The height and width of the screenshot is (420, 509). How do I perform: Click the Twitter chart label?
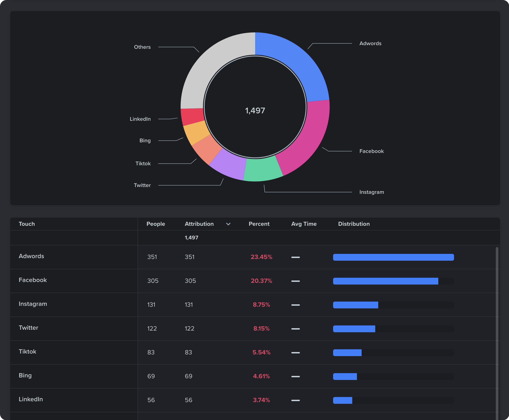click(x=142, y=185)
